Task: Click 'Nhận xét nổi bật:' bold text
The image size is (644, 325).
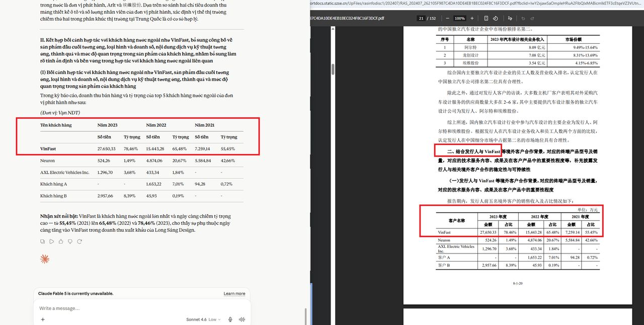Action: (59, 216)
